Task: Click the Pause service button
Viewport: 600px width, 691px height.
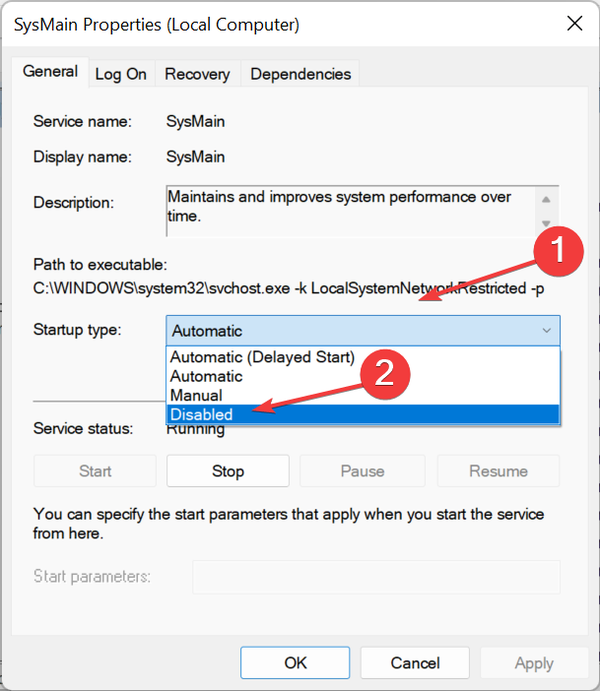Action: pos(362,471)
